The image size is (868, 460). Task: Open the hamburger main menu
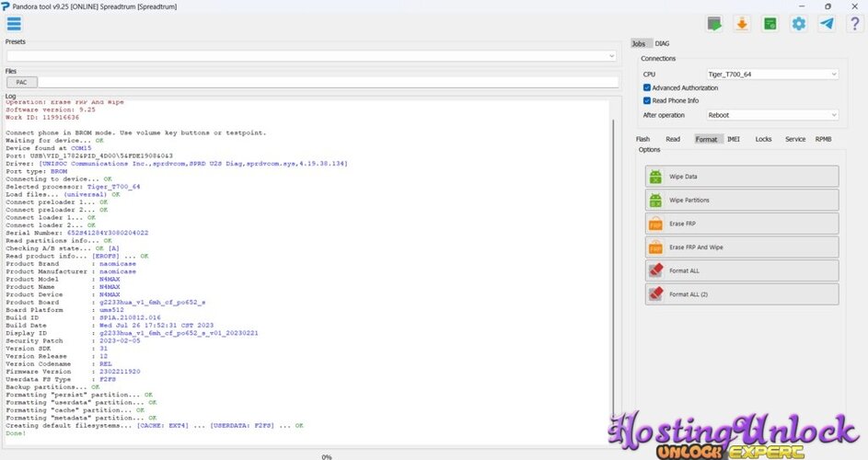(x=14, y=24)
